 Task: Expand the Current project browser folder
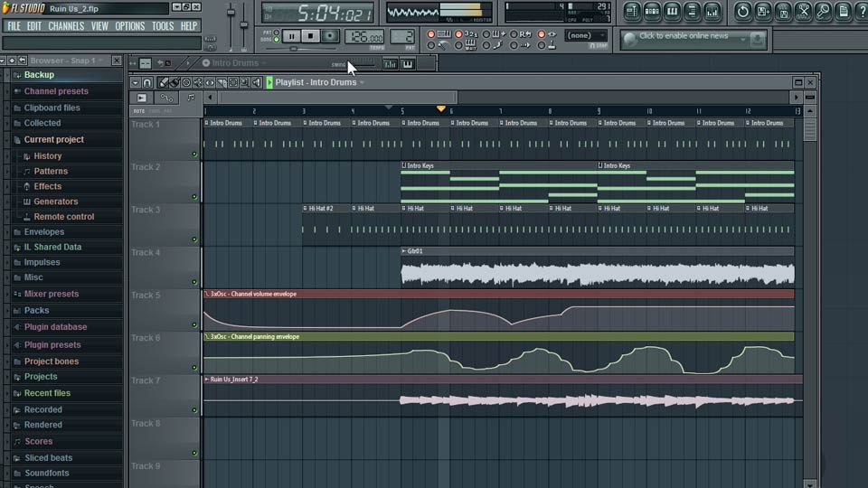point(53,140)
